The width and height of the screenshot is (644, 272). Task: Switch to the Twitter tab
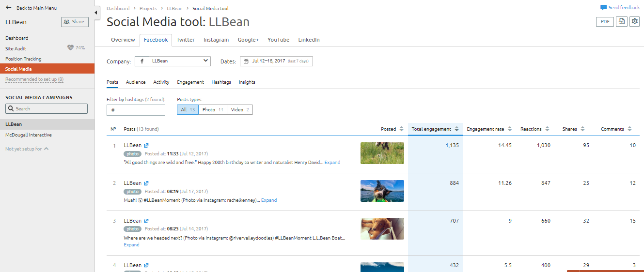point(186,40)
